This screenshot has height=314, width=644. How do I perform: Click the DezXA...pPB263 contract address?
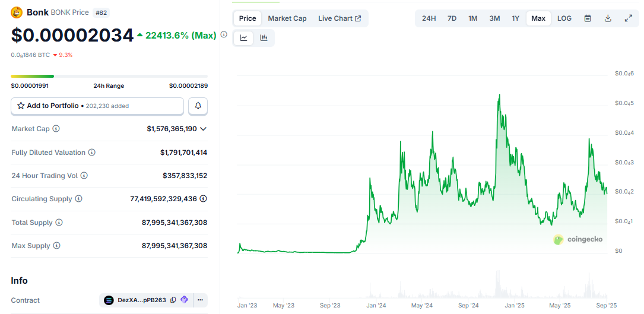tap(142, 300)
